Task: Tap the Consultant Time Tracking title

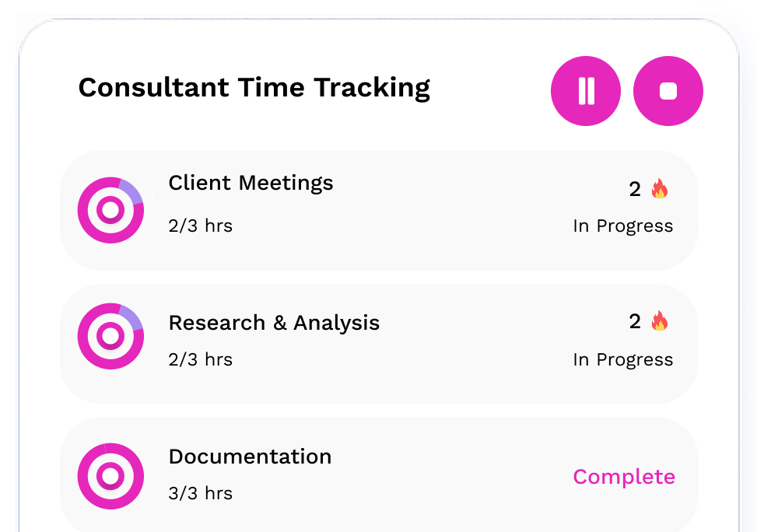Action: tap(254, 88)
